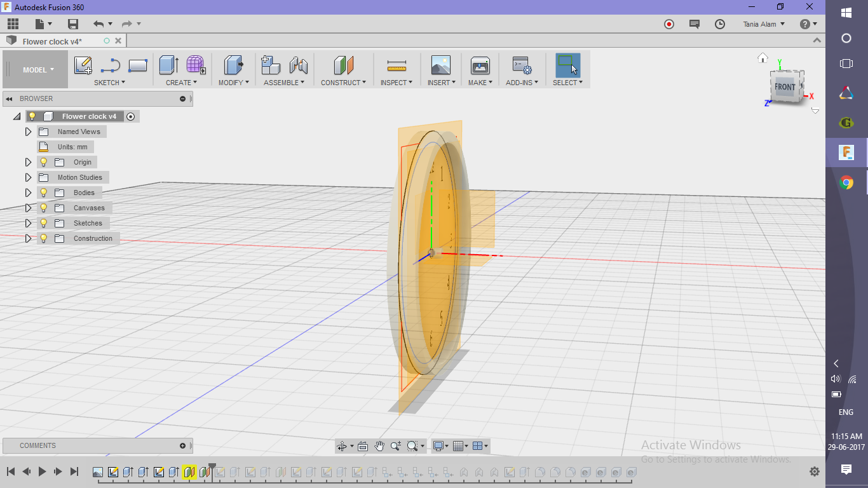Click the New Component icon

[x=271, y=65]
